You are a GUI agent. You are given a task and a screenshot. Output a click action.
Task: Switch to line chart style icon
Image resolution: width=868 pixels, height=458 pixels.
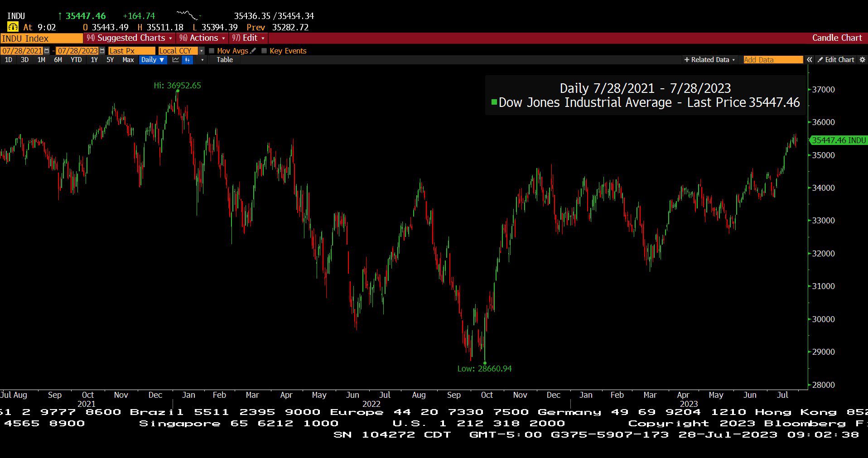176,60
